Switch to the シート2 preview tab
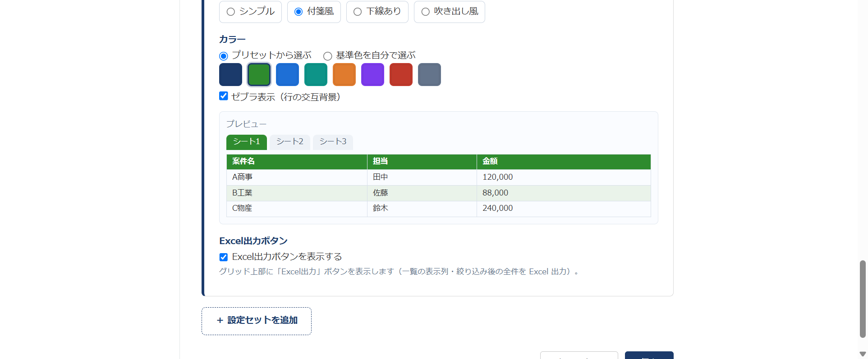 click(290, 142)
